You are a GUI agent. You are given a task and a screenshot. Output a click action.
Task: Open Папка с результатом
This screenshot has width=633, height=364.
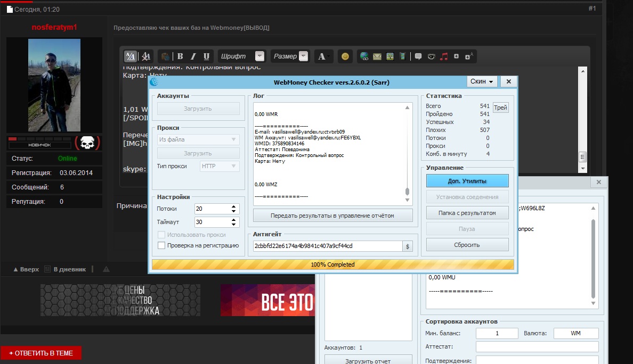[467, 213]
